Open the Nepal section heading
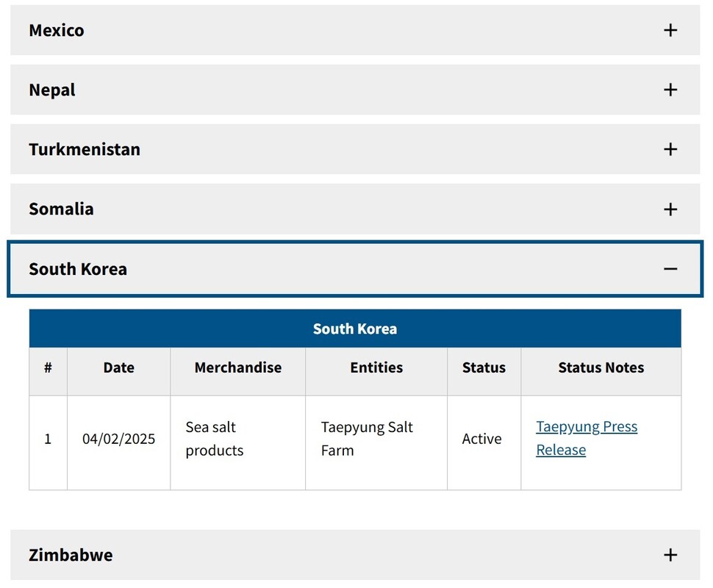 [x=52, y=90]
